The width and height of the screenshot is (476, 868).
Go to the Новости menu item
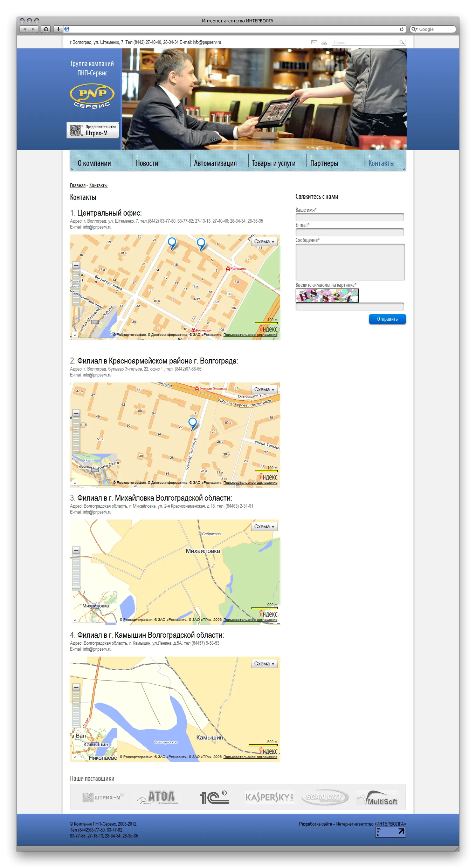pos(147,163)
